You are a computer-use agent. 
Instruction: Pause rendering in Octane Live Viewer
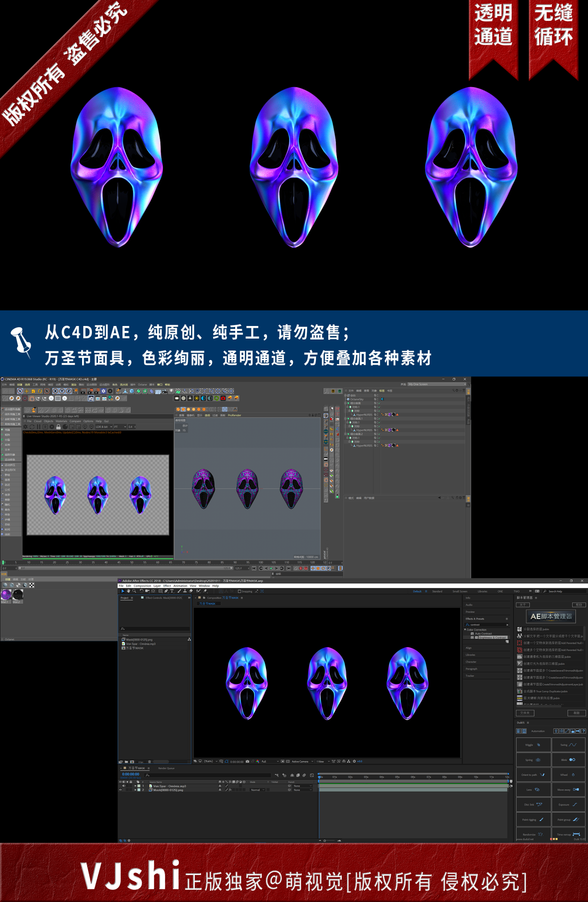tap(39, 426)
